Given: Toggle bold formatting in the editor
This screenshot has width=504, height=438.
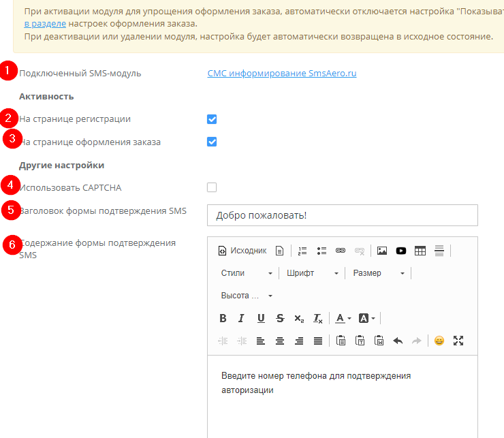Looking at the screenshot, I should pos(223,318).
